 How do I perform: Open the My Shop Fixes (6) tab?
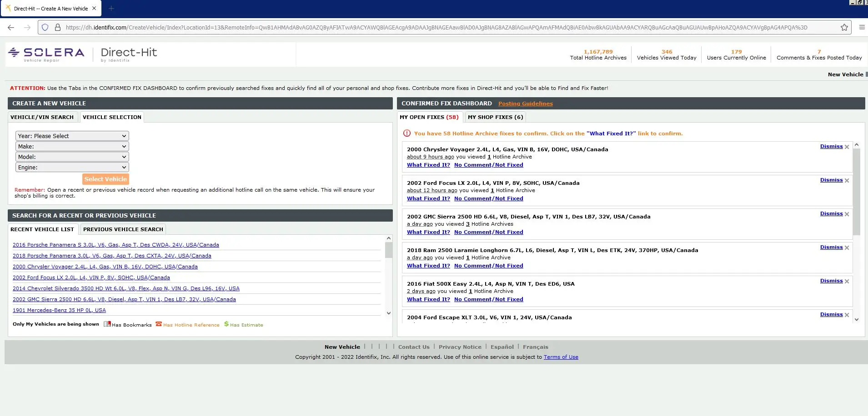point(495,117)
